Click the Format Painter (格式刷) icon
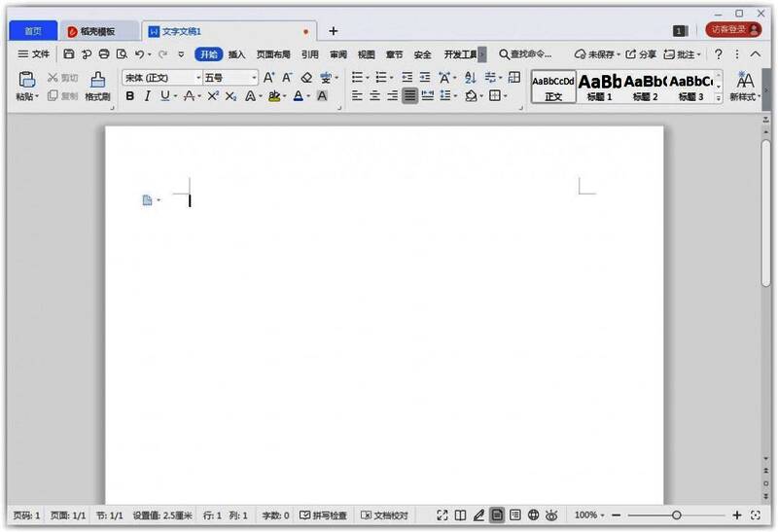 click(x=97, y=85)
